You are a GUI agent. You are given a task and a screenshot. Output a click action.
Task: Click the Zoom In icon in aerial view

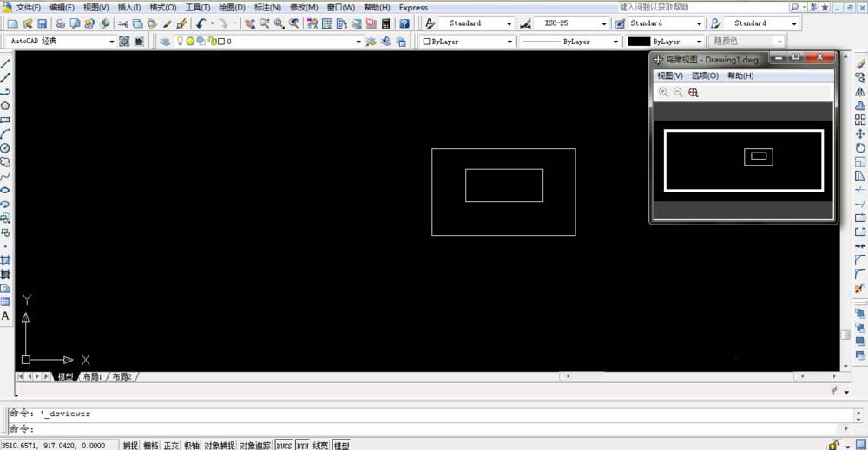pos(663,92)
